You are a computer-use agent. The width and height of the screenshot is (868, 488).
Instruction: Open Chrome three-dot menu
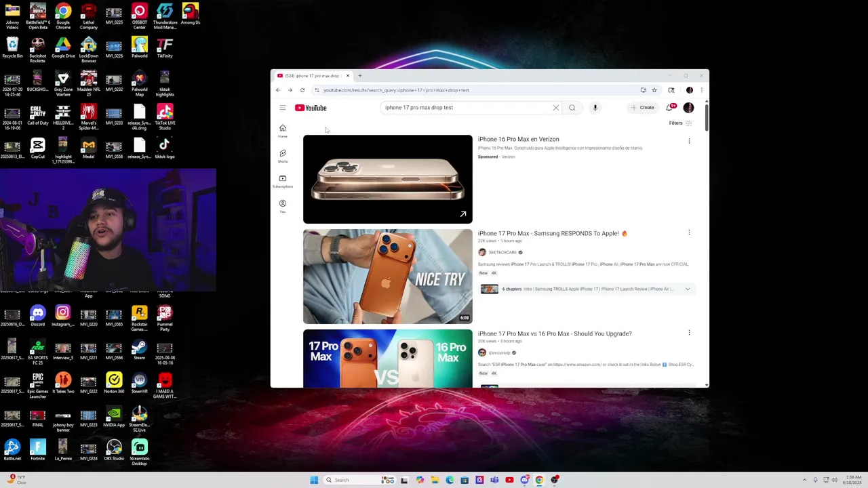pos(702,90)
